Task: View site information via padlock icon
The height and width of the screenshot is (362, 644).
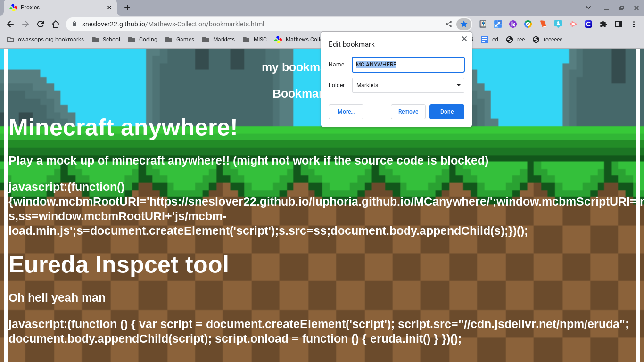Action: coord(74,24)
